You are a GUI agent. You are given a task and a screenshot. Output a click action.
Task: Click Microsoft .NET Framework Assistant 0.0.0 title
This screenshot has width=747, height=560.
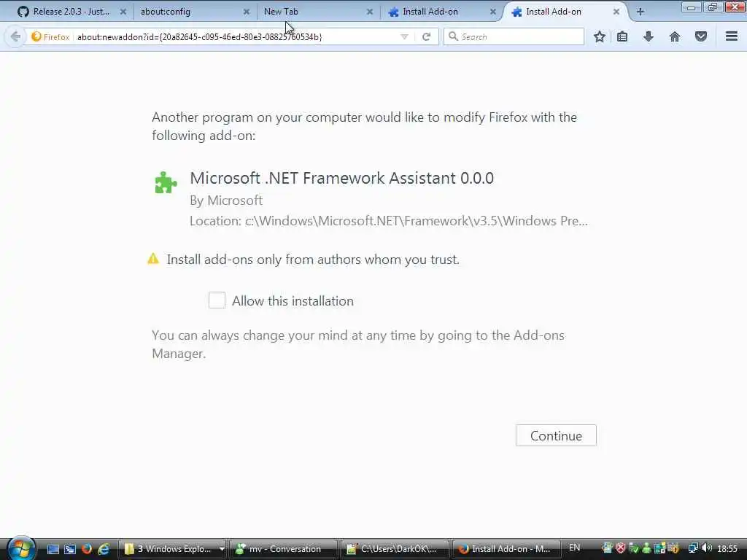click(341, 178)
